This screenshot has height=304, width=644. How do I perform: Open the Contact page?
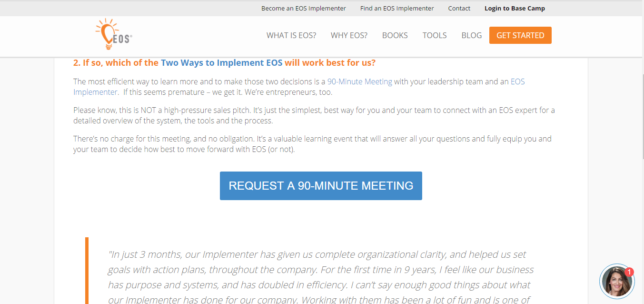[x=459, y=8]
